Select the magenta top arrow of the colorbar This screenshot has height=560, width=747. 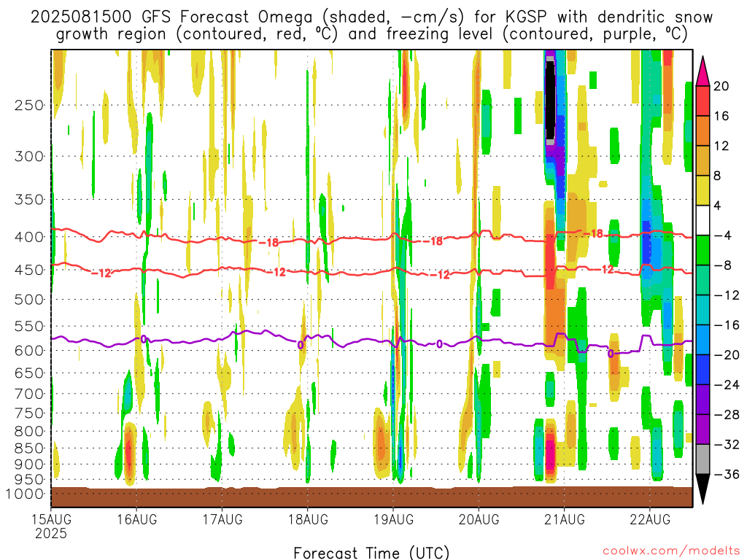click(x=703, y=71)
